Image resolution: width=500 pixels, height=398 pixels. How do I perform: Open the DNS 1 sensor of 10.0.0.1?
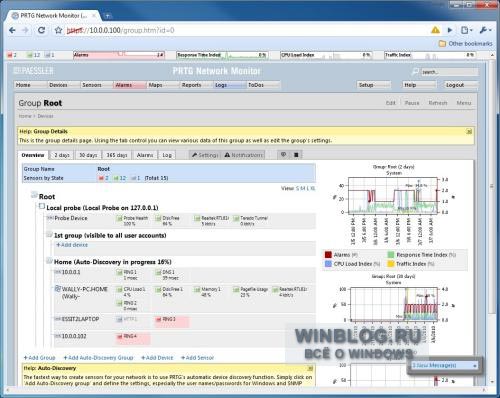point(167,275)
